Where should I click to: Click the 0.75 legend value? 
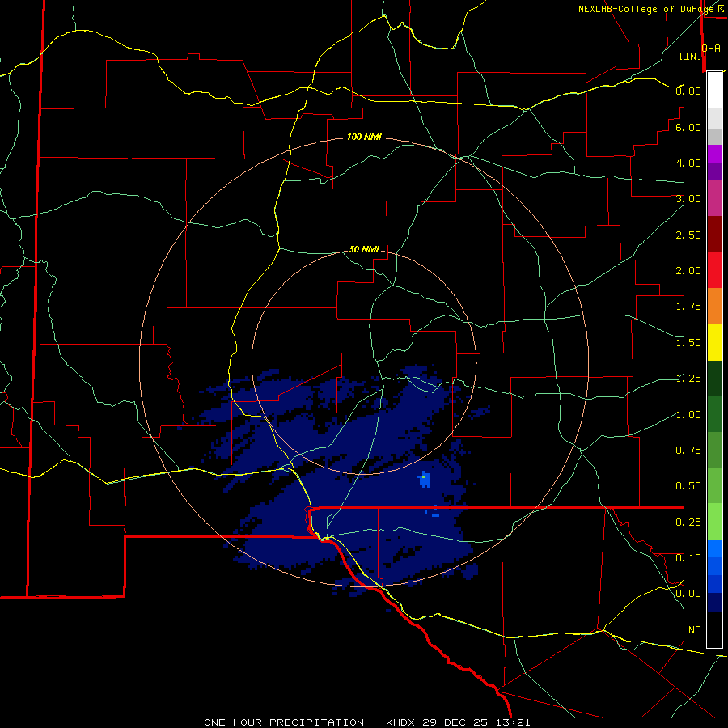pos(688,451)
